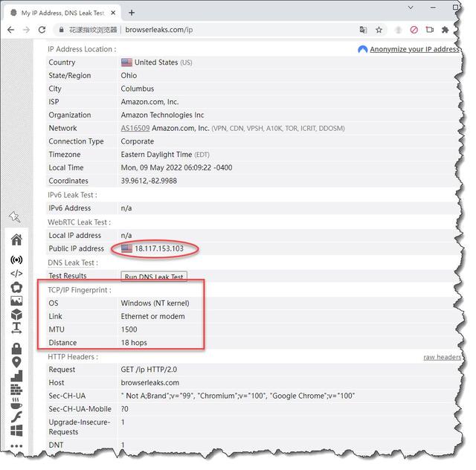
Task: Click the Windows (NT kernel) OS value
Action: pos(155,303)
